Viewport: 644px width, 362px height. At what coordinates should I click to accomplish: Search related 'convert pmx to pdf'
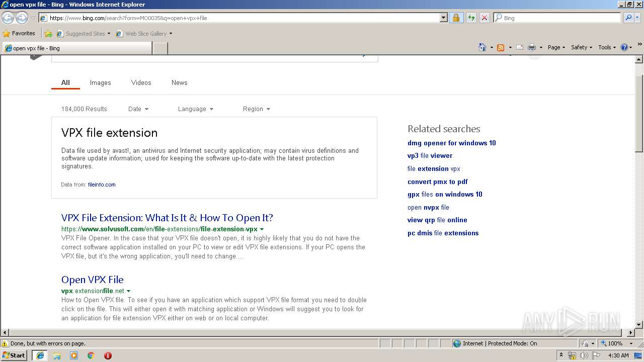[x=438, y=182]
